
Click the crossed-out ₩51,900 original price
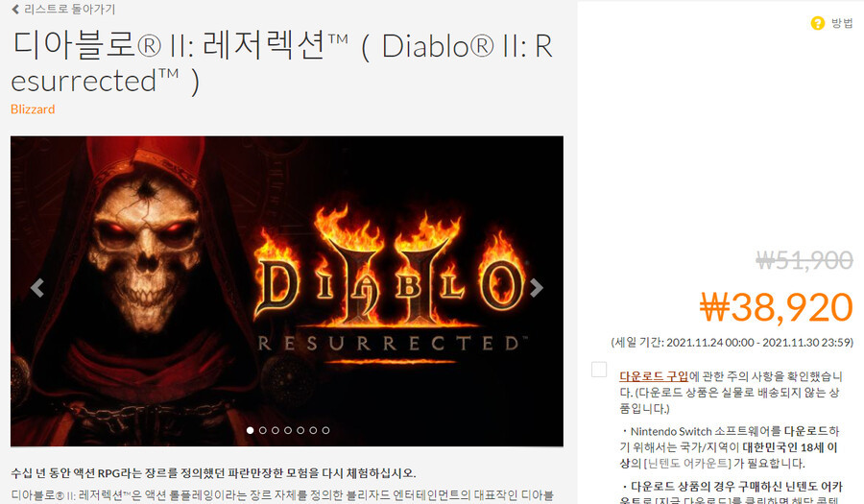804,260
